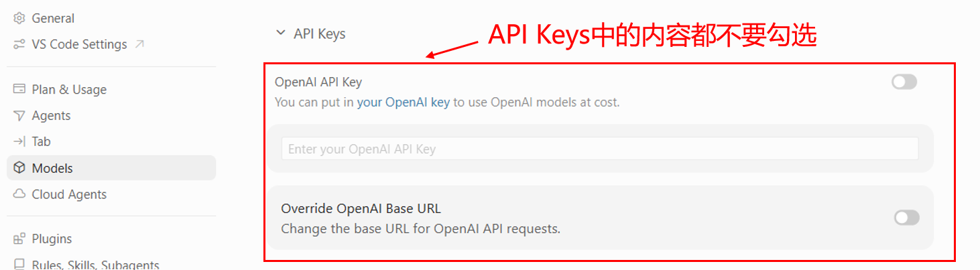Image resolution: width=980 pixels, height=270 pixels.
Task: Click the Rules, Skills, Subagents book icon
Action: (x=19, y=265)
